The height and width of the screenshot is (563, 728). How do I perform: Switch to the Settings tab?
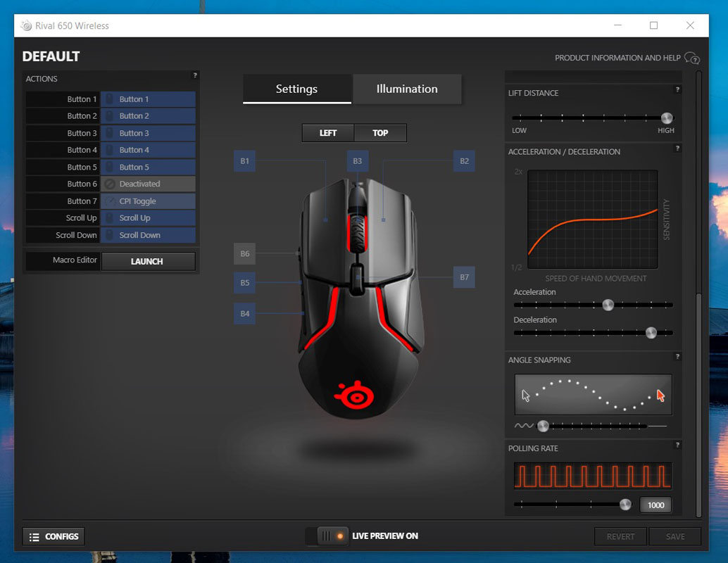[296, 89]
